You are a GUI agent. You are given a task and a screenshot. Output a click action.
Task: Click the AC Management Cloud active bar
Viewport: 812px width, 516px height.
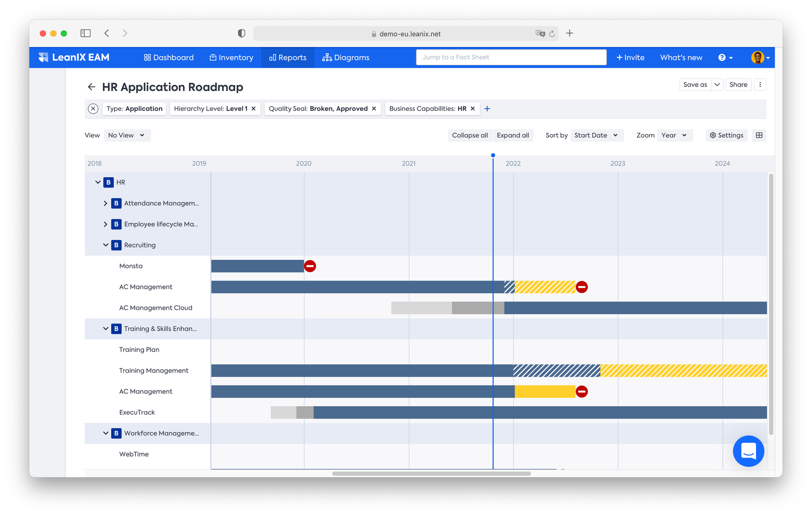(635, 308)
